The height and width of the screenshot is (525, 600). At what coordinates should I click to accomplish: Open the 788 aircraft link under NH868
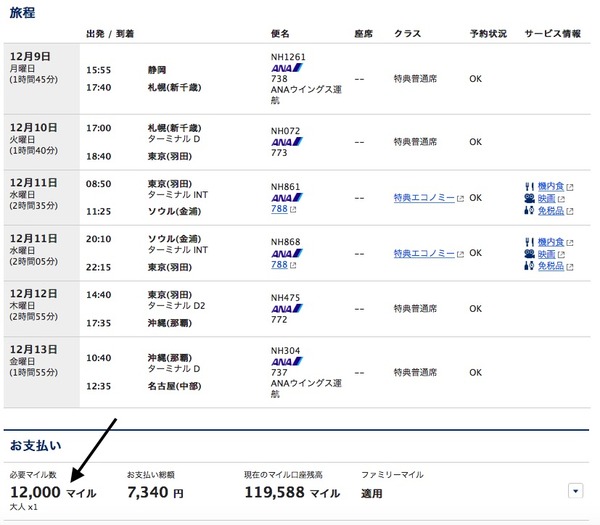(279, 265)
